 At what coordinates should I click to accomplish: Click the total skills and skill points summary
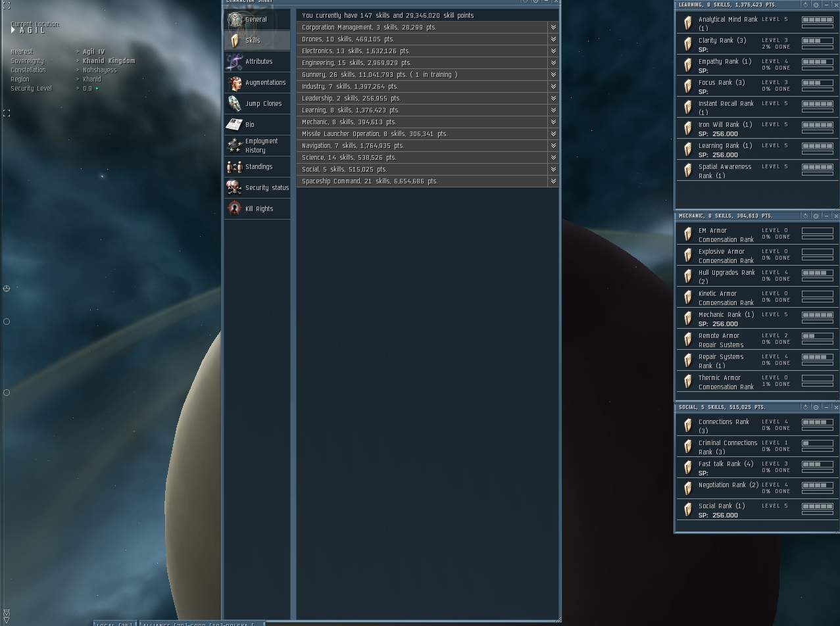point(388,15)
